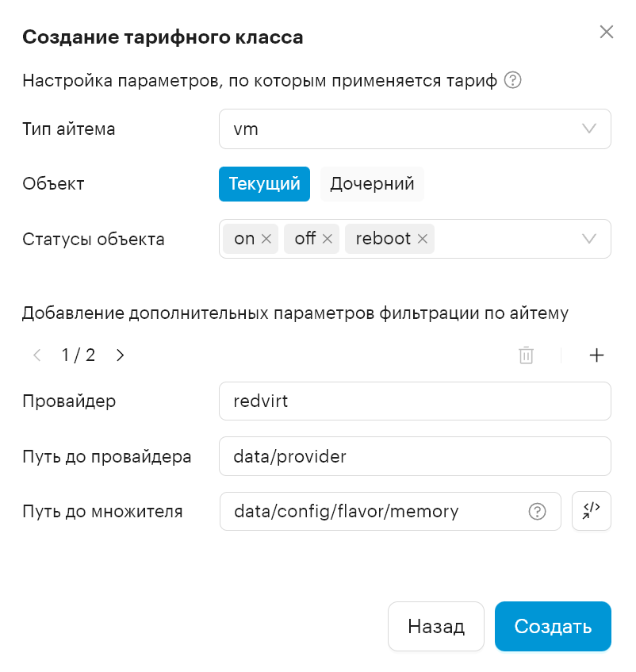The height and width of the screenshot is (672, 636).
Task: Delete the current filter with the trash icon
Action: pyautogui.click(x=526, y=355)
